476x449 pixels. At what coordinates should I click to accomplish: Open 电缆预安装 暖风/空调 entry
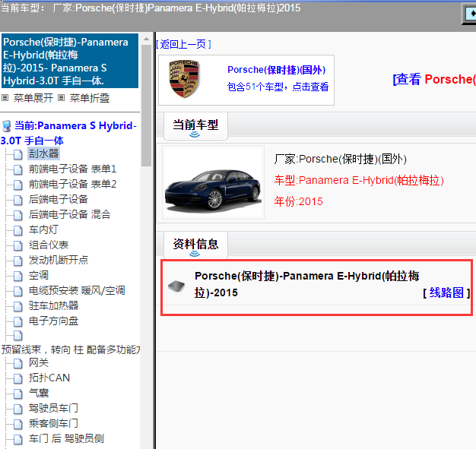[x=77, y=290]
